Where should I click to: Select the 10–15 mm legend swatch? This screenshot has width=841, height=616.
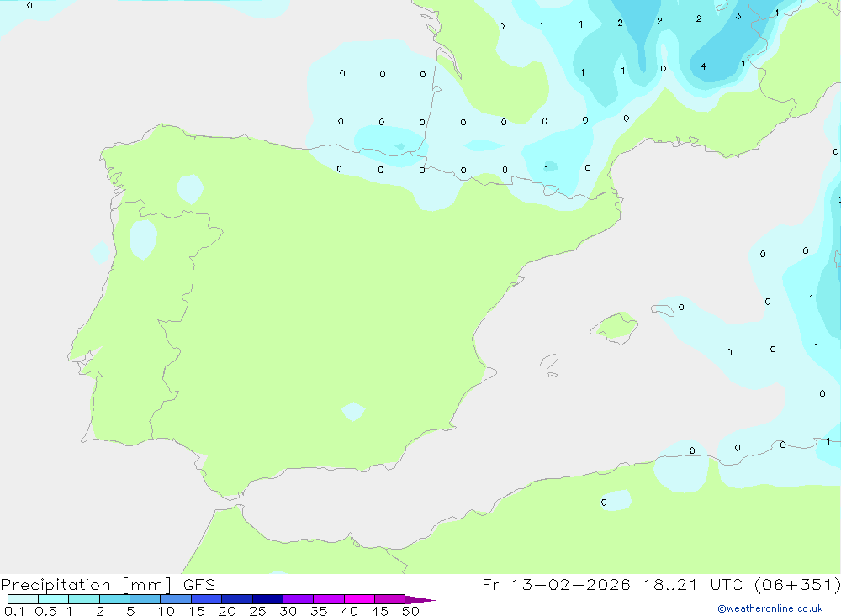click(176, 599)
